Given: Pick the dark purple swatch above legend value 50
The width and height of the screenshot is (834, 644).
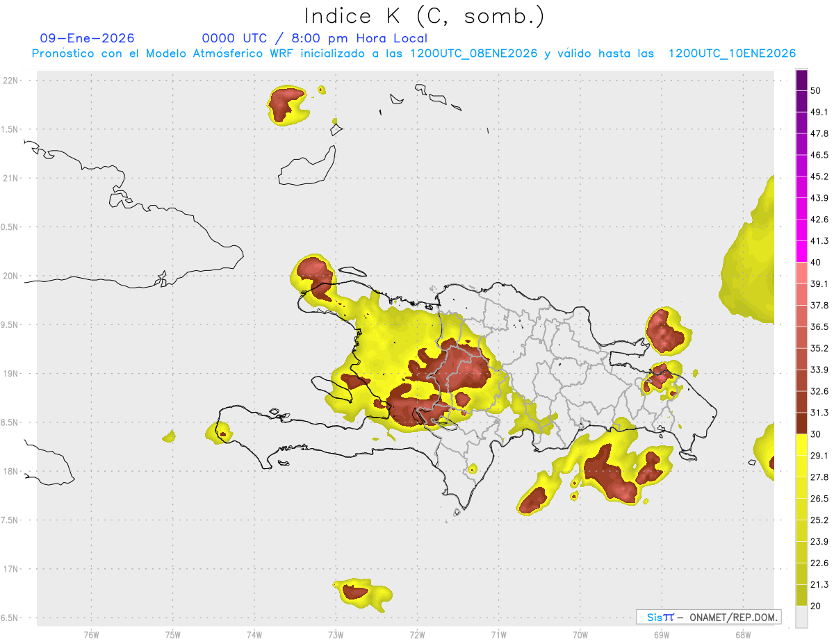Looking at the screenshot, I should (x=801, y=80).
